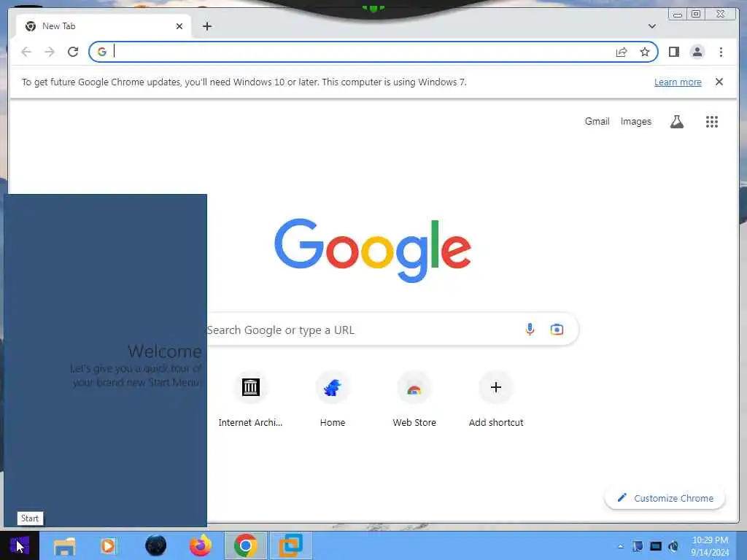The width and height of the screenshot is (747, 560).
Task: Open the Gmail link
Action: pyautogui.click(x=597, y=122)
